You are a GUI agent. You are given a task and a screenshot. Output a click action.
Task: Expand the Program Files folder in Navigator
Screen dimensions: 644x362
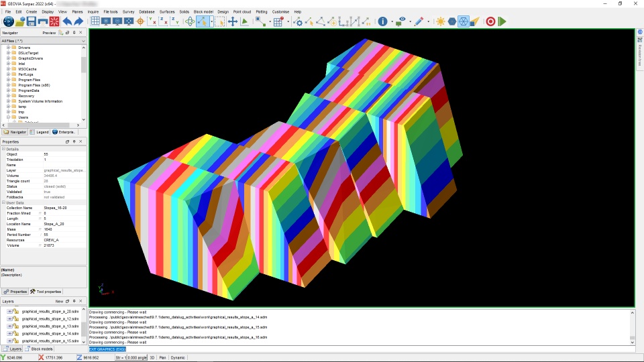[x=8, y=80]
